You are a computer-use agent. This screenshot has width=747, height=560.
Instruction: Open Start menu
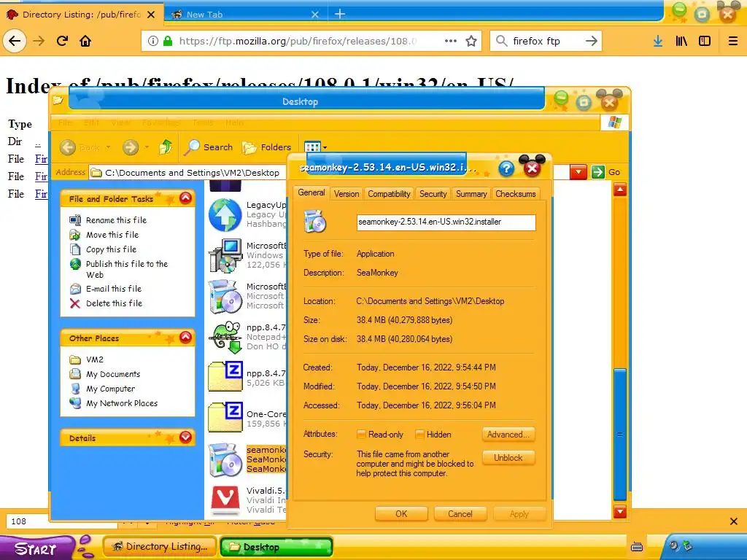[x=36, y=548]
